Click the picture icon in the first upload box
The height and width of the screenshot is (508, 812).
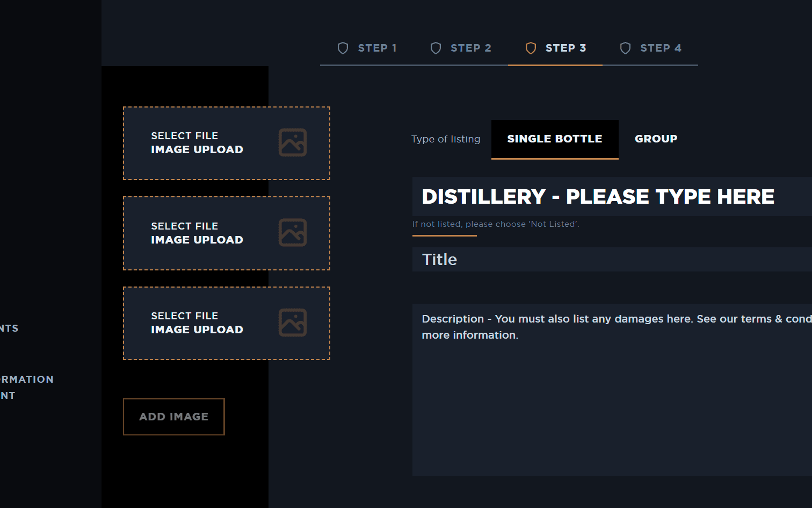(293, 142)
